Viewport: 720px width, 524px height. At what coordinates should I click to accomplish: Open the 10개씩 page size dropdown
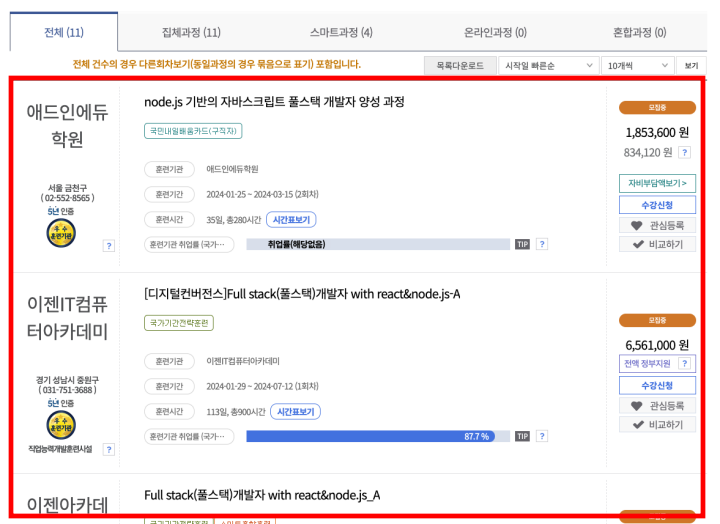click(637, 66)
